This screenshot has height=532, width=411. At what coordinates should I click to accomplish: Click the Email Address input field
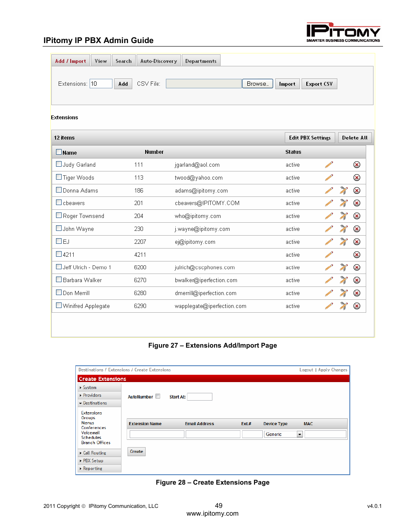click(x=213, y=434)
